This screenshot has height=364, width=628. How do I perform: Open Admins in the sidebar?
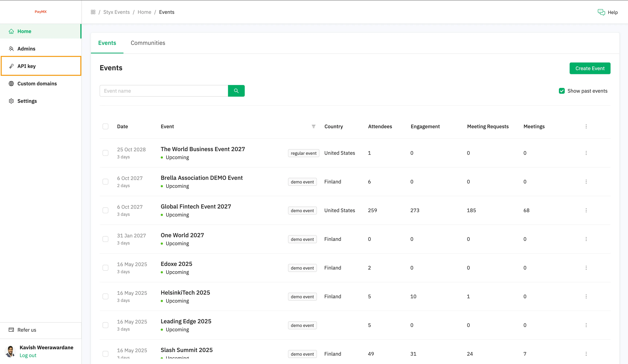tap(41, 48)
